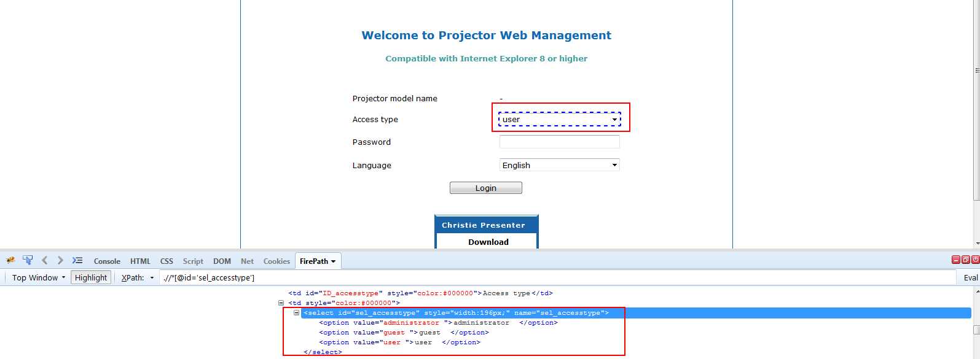Select the guest option line in markup

point(404,333)
